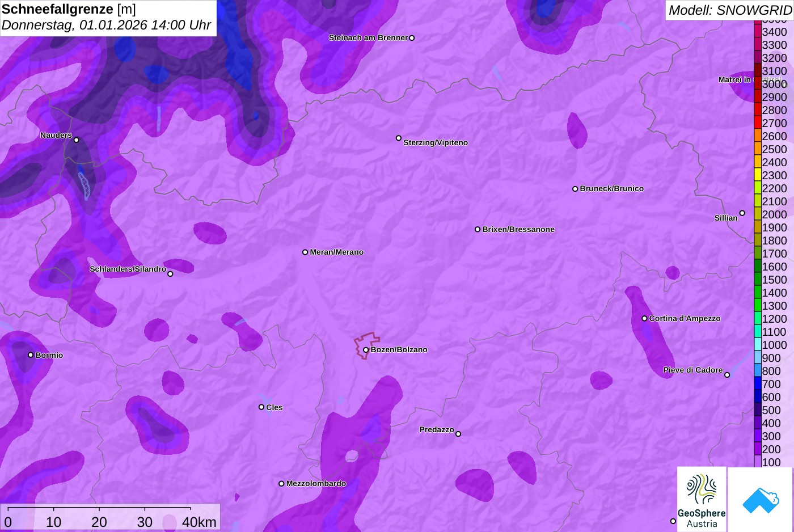This screenshot has height=532, width=794.
Task: Click the Sillian marker dot
Action: 742,213
